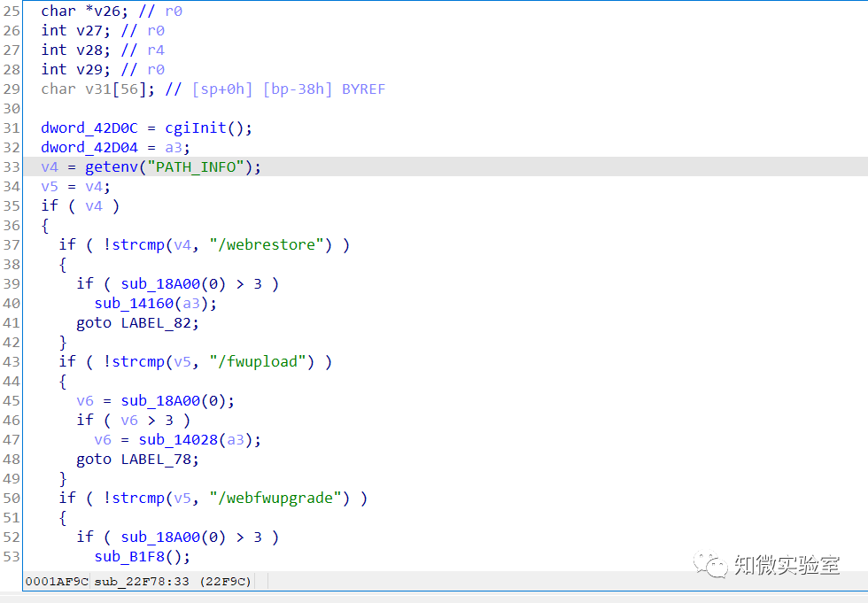Click strcmp call on line 37

(138, 244)
